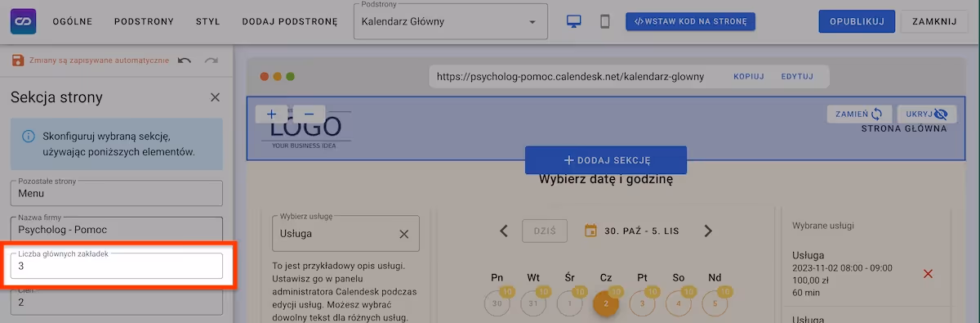Click the autosave floppy disk icon

pos(17,61)
